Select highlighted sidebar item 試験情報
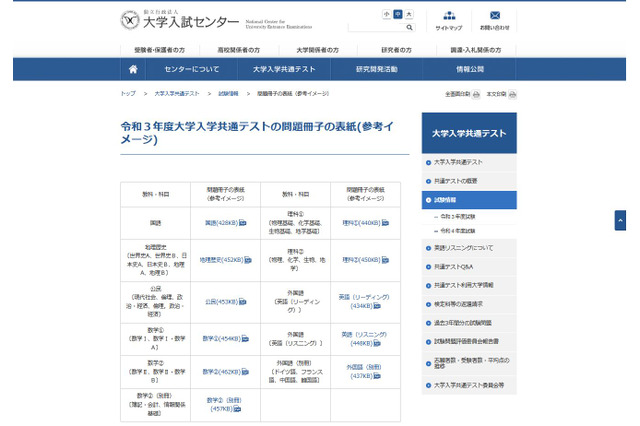The height and width of the screenshot is (426, 640). (469, 200)
